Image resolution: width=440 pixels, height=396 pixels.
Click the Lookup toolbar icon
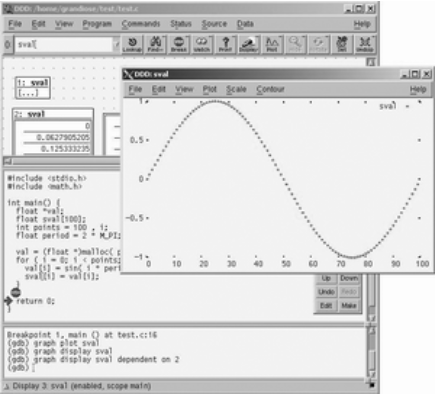(x=132, y=44)
